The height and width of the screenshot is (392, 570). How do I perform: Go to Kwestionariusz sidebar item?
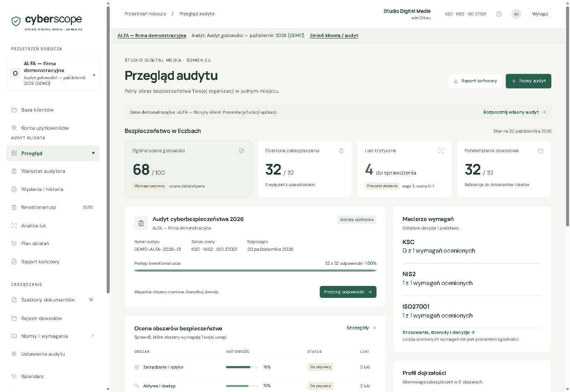tap(53, 207)
